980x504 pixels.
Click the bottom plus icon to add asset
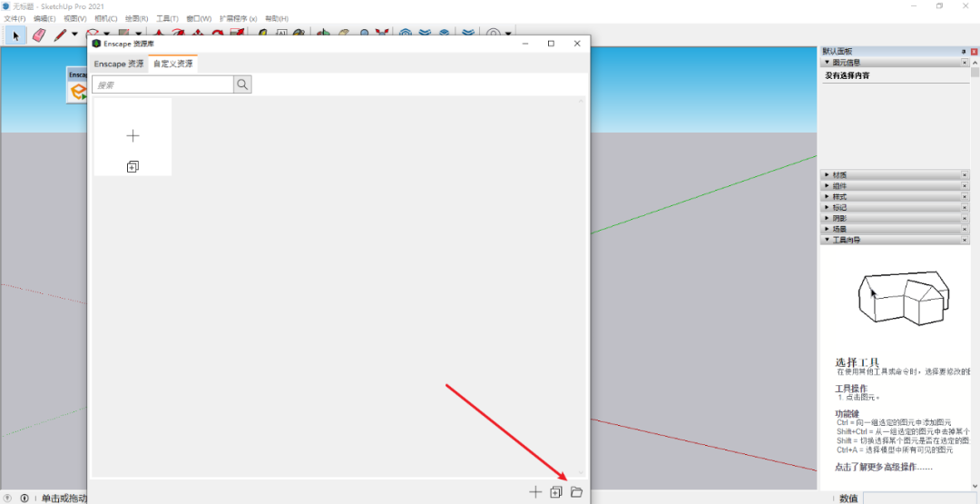click(535, 492)
